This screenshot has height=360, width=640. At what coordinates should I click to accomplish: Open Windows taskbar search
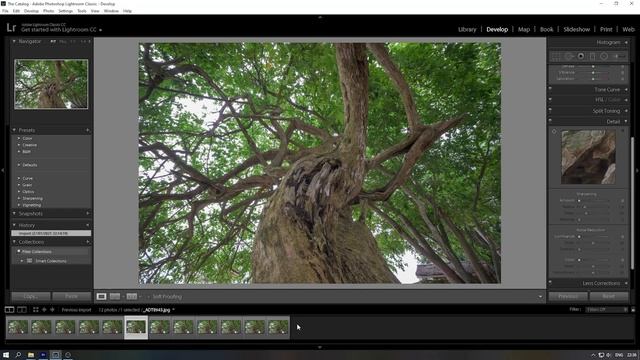point(18,355)
